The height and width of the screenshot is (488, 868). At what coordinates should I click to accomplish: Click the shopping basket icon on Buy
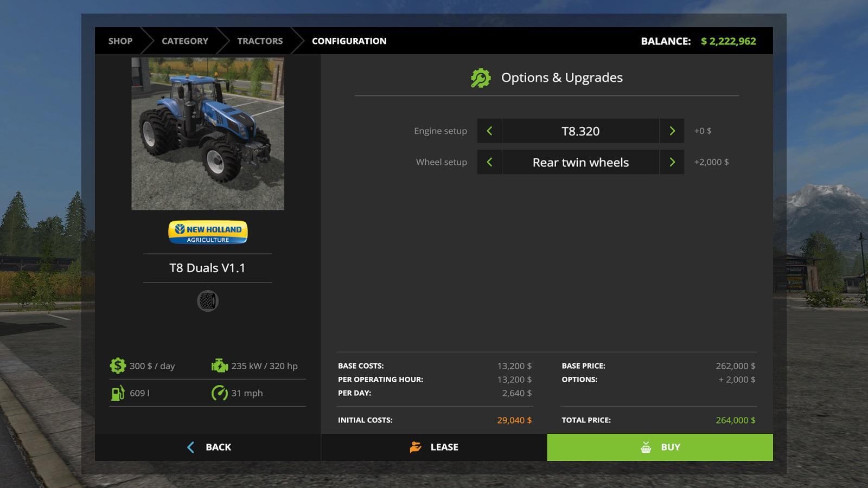[x=646, y=447]
